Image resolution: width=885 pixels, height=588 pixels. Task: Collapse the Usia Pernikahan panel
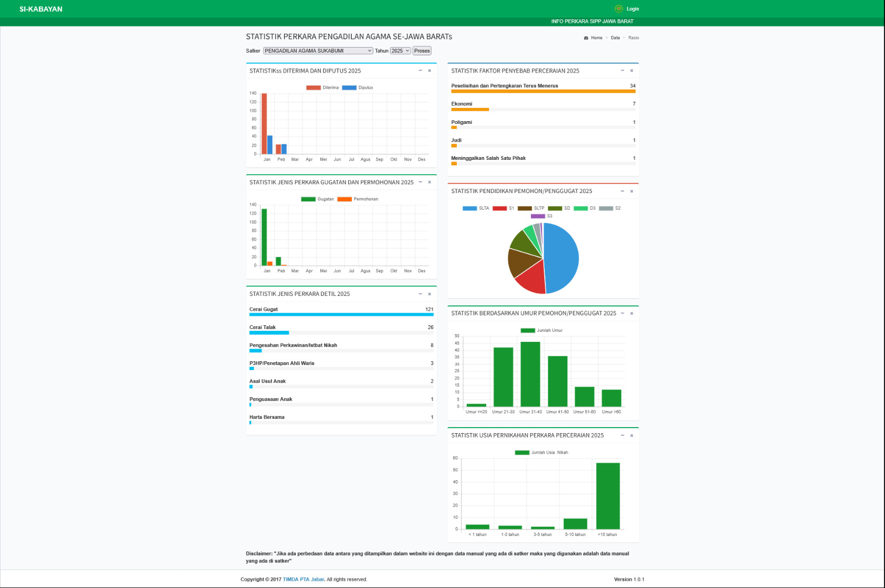click(622, 436)
